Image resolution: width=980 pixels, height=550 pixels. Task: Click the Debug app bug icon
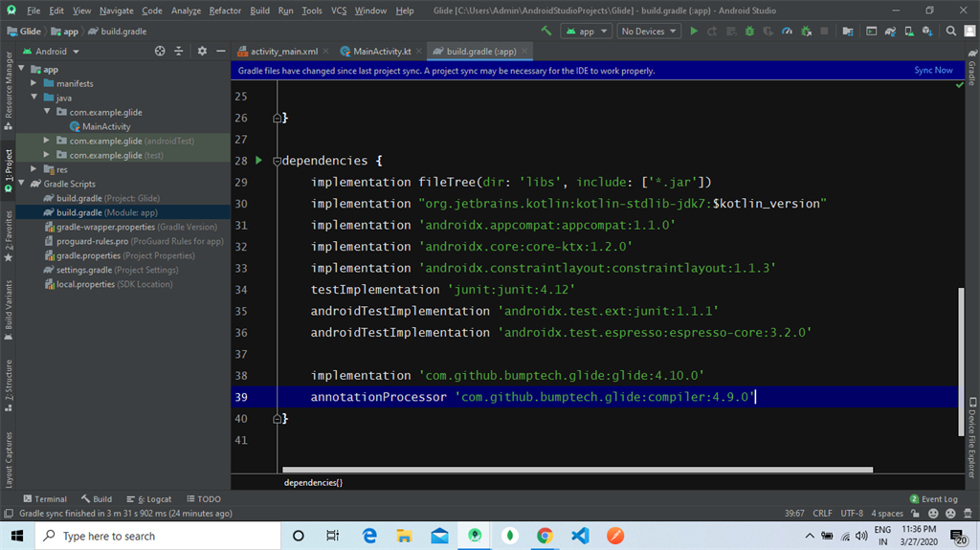749,32
